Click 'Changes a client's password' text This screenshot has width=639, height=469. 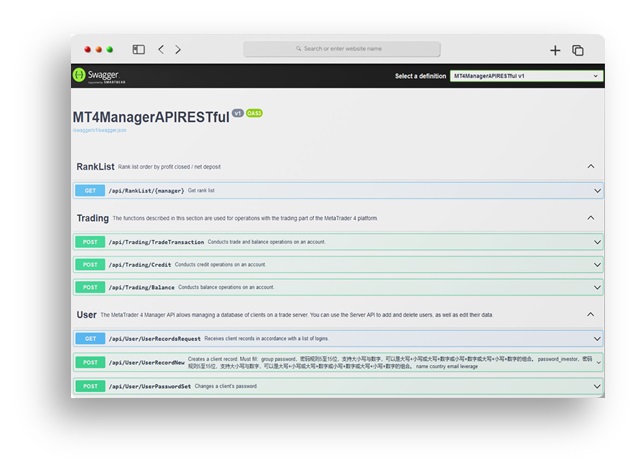pos(226,386)
